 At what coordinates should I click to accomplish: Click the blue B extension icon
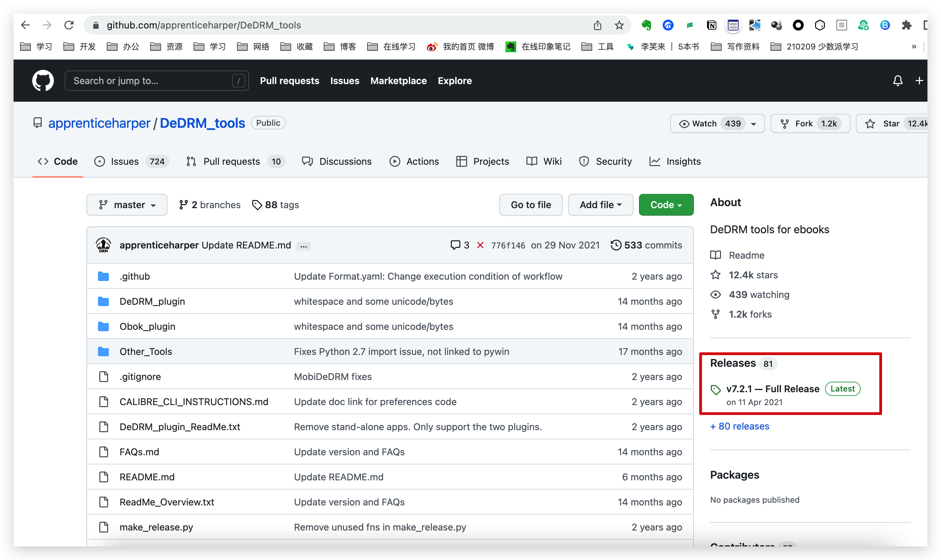coord(885,25)
